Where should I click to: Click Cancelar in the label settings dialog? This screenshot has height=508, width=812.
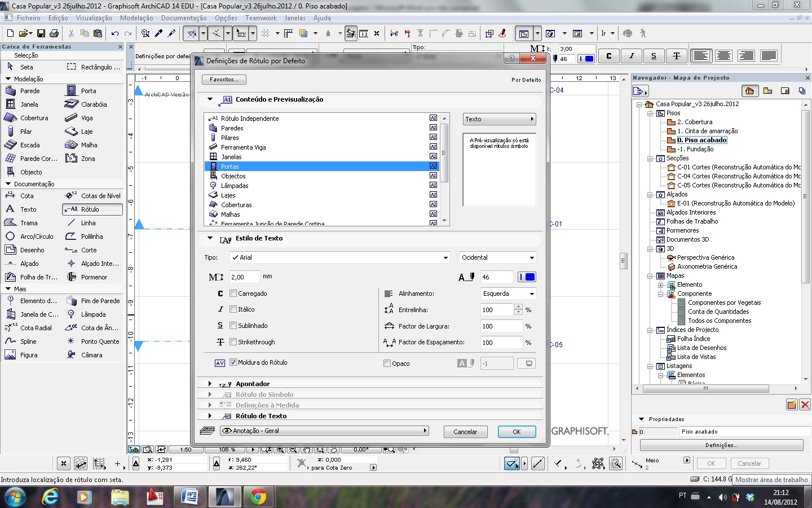(465, 432)
